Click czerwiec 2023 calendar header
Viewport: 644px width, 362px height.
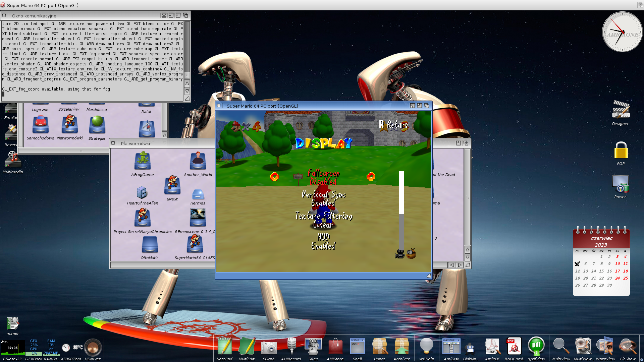pos(601,241)
